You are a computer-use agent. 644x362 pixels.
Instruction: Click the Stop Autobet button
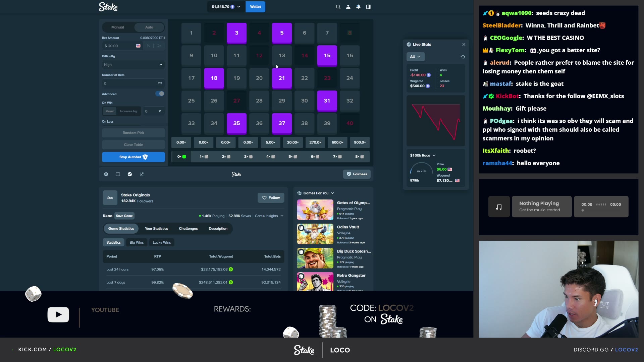(x=133, y=157)
